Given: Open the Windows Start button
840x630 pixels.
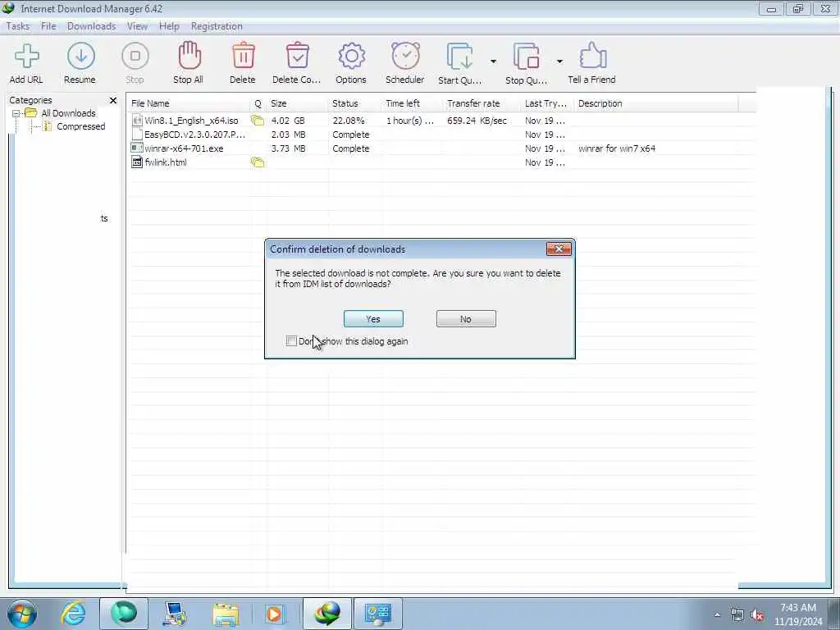Looking at the screenshot, I should click(21, 614).
